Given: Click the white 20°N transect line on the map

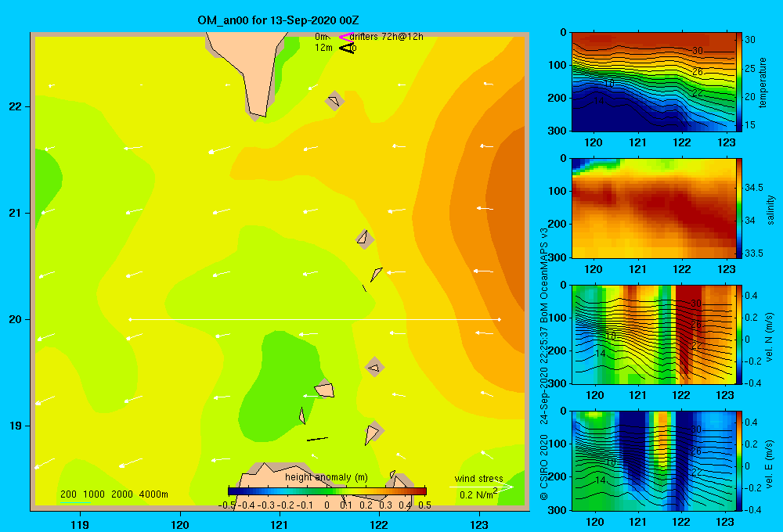Looking at the screenshot, I should [315, 319].
